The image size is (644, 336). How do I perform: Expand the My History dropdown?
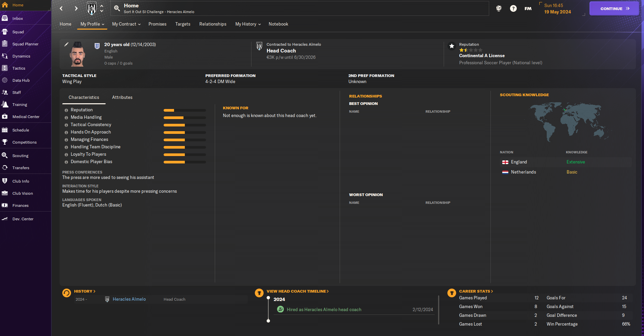coord(248,24)
